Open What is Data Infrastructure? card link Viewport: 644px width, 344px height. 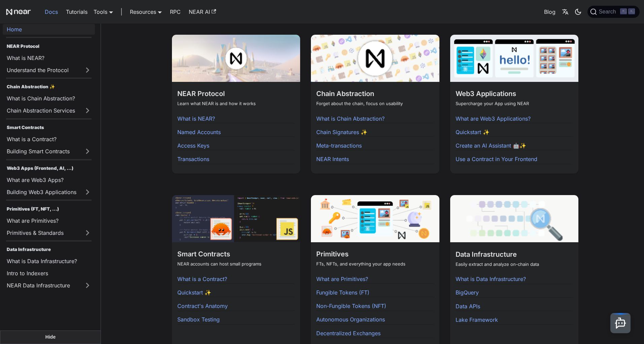(491, 279)
